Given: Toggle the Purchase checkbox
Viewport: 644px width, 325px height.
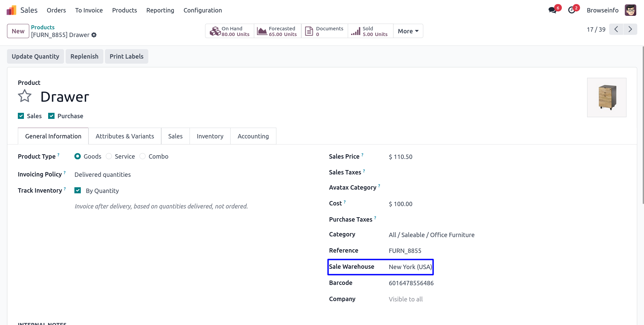Looking at the screenshot, I should click(x=52, y=116).
